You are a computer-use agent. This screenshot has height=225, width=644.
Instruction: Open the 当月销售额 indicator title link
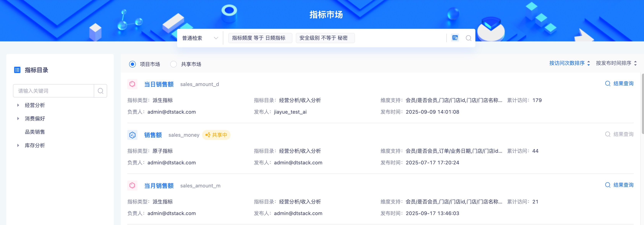coord(159,186)
